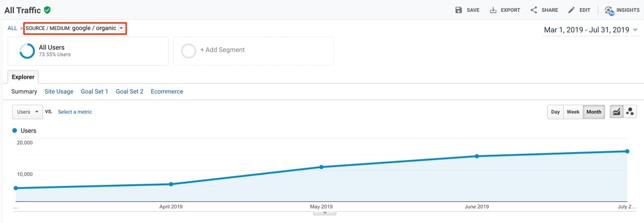Open the Explorer tab

(x=23, y=77)
